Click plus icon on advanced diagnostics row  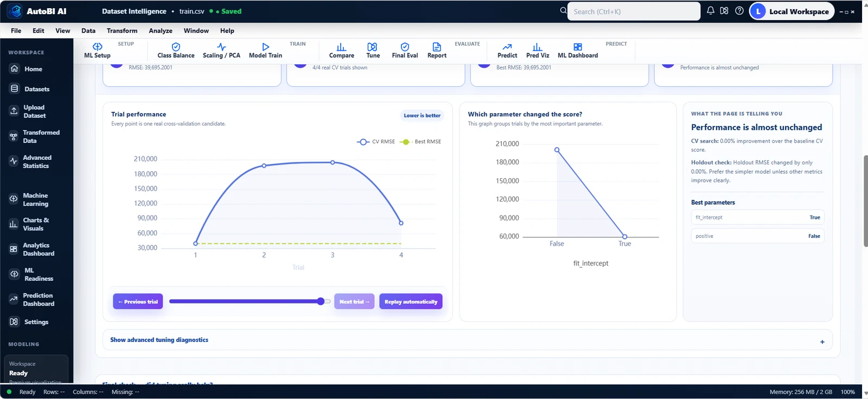(822, 341)
